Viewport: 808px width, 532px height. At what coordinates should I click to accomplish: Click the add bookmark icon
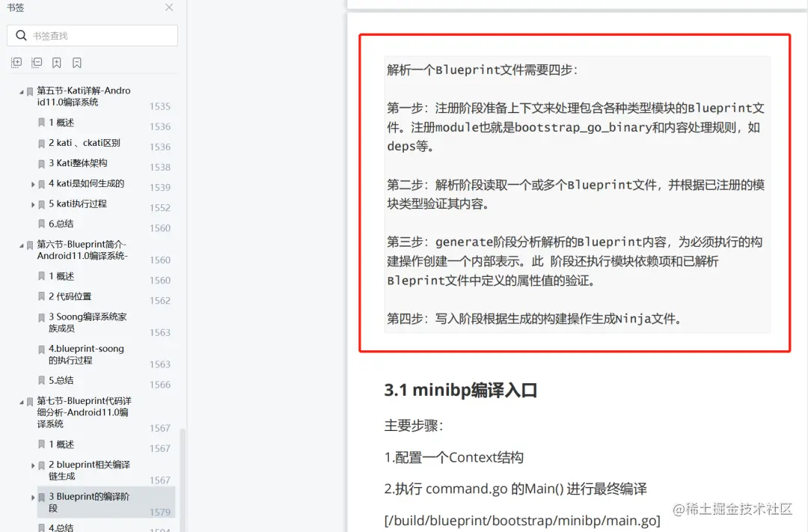click(x=56, y=62)
